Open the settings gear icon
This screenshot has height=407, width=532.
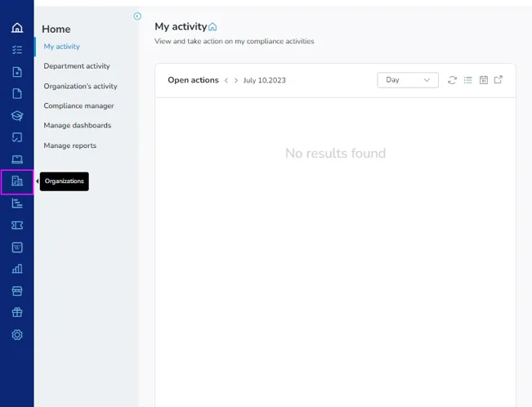[17, 335]
